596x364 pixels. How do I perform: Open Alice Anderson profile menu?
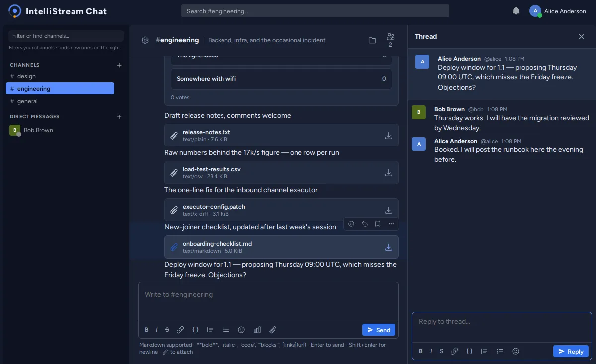(x=558, y=11)
